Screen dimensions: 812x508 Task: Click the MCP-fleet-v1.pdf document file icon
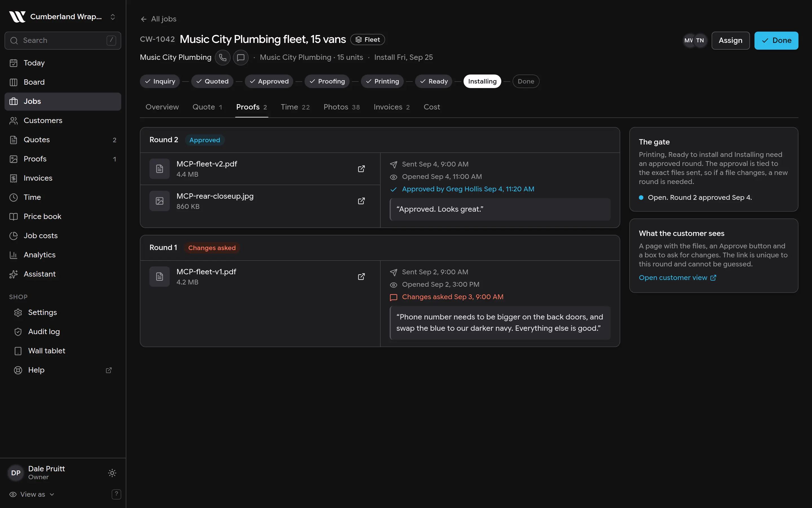point(159,277)
